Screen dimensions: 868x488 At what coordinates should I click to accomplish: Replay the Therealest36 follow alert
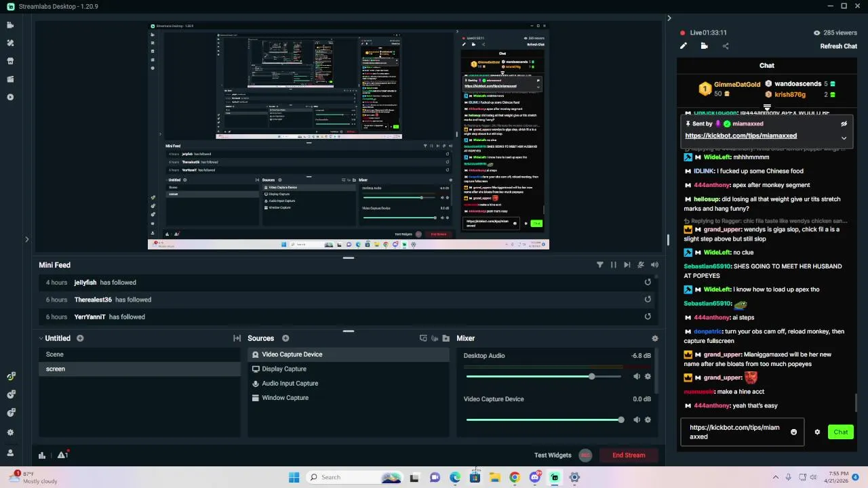(x=648, y=300)
